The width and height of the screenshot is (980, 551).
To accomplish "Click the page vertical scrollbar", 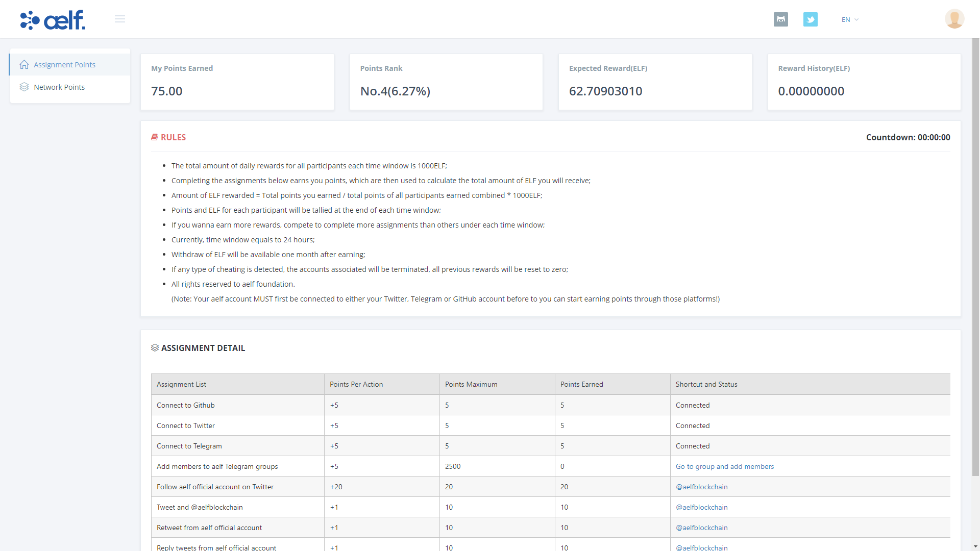I will coord(975,257).
